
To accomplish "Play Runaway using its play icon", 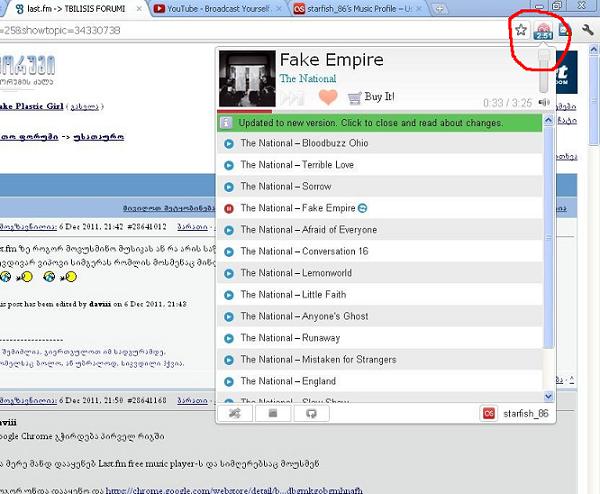I will (x=229, y=338).
